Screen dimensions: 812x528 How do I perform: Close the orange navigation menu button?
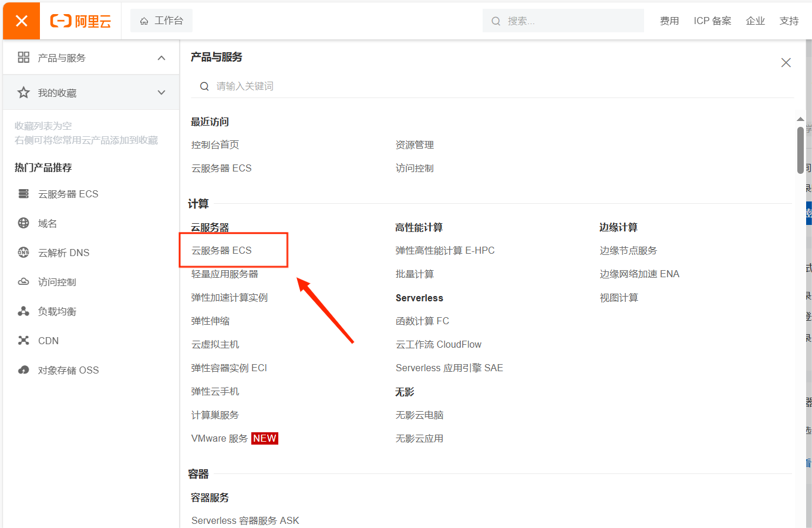pos(22,21)
